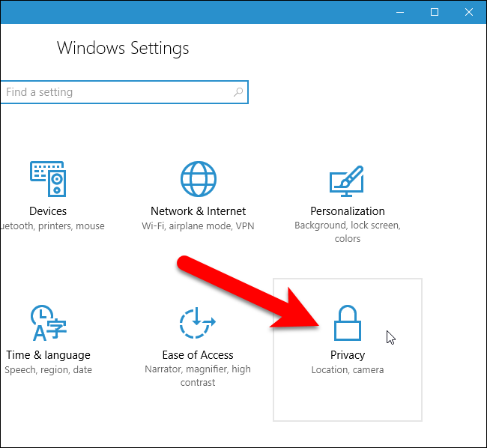Choose the 'Personalization' category label
The width and height of the screenshot is (487, 448).
pyautogui.click(x=348, y=211)
